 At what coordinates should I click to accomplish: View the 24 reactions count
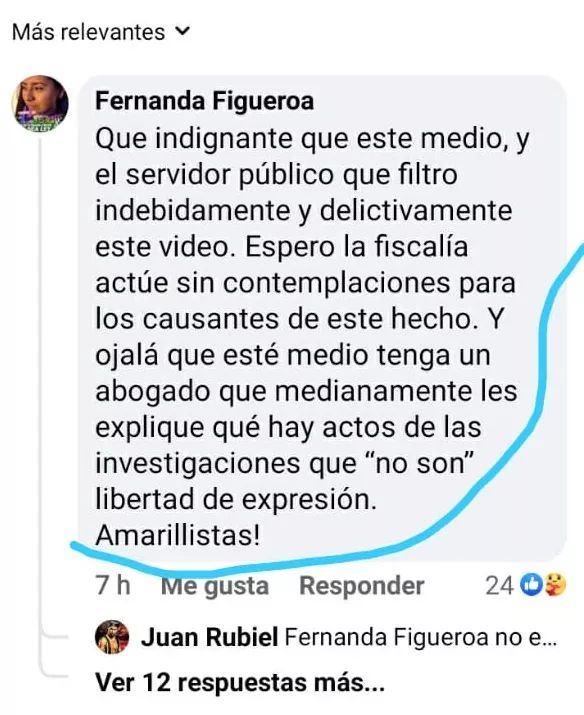pyautogui.click(x=499, y=585)
